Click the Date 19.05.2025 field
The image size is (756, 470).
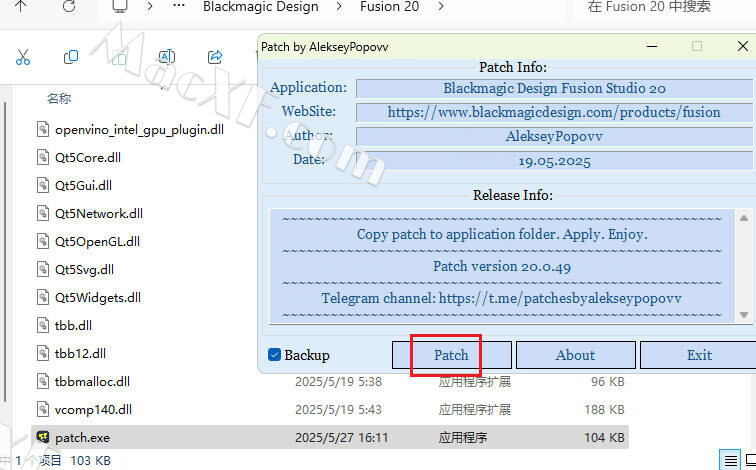tap(554, 161)
